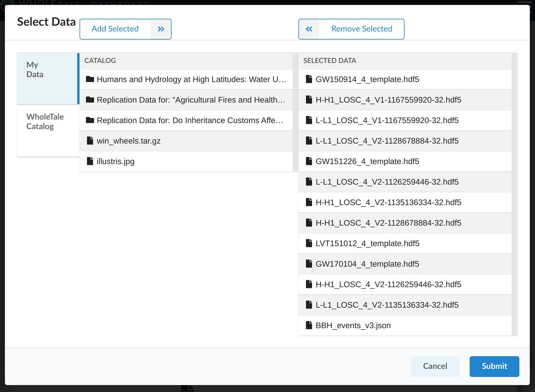Select H-H1_LOSC_4_V1-1167559920-32.hdf5 in Selected Data

coord(388,99)
